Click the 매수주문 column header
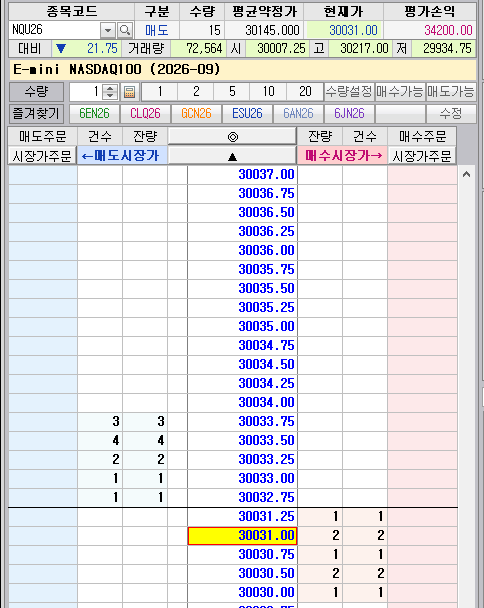 pyautogui.click(x=422, y=136)
